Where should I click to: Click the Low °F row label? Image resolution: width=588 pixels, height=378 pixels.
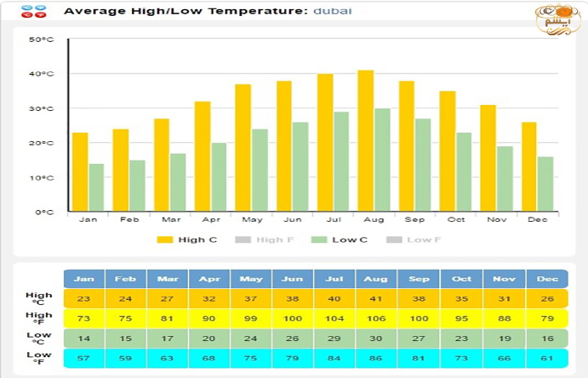coord(39,359)
